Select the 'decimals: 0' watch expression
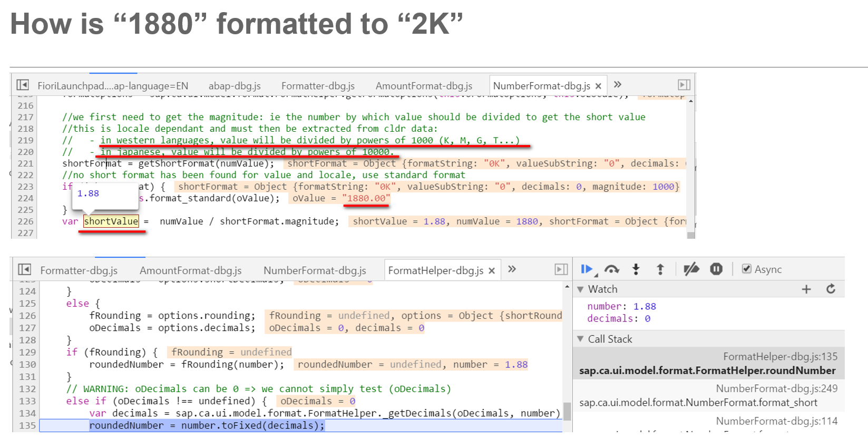This screenshot has height=448, width=868. pyautogui.click(x=619, y=318)
